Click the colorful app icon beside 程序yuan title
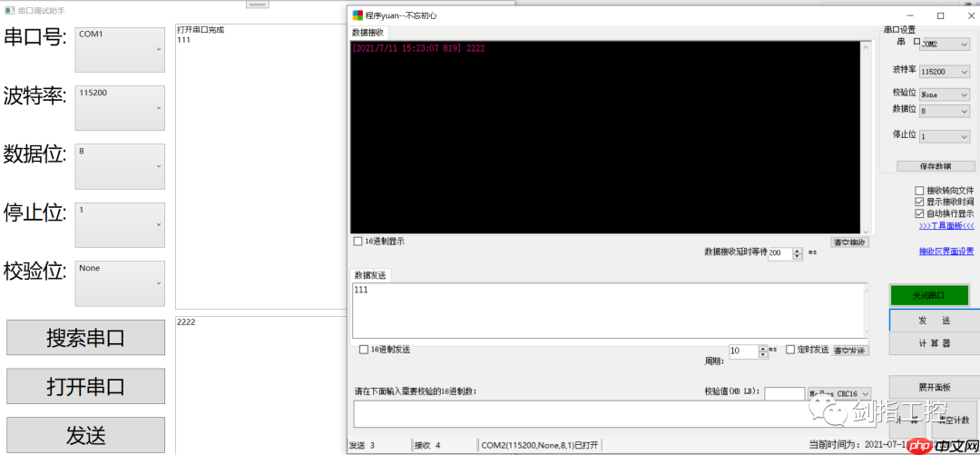980x455 pixels. pos(357,15)
